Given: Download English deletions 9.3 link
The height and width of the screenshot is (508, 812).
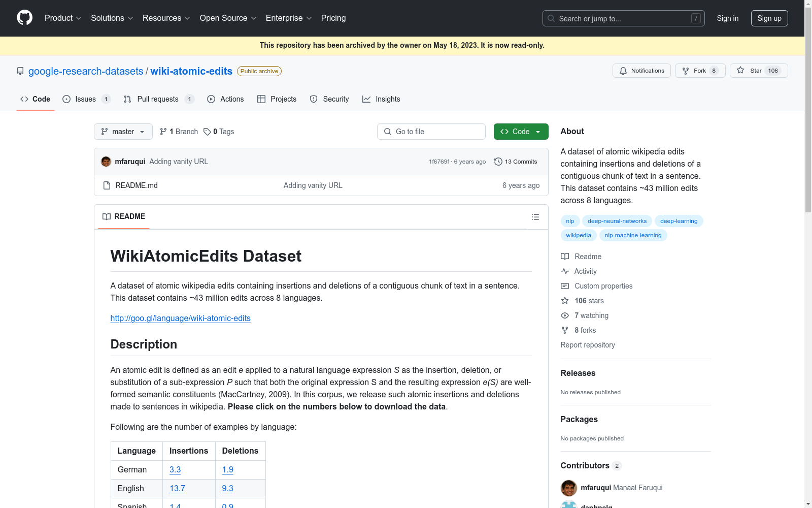Looking at the screenshot, I should click(x=228, y=489).
